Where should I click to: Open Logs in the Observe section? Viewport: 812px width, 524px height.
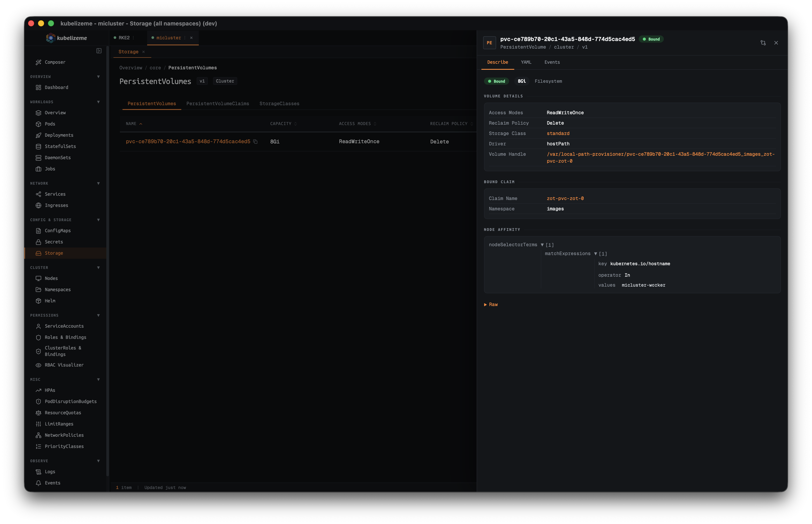pyautogui.click(x=50, y=472)
